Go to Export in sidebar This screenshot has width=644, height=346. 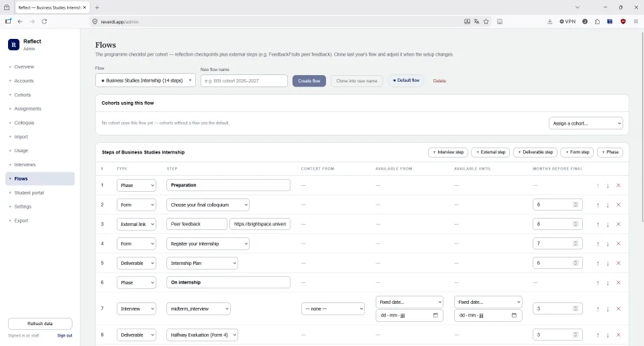[x=21, y=221]
